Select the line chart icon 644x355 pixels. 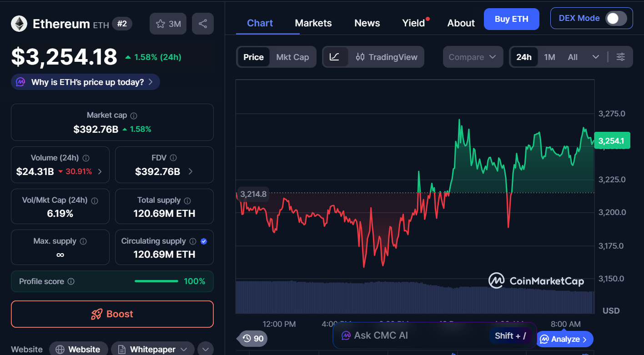[x=335, y=57]
